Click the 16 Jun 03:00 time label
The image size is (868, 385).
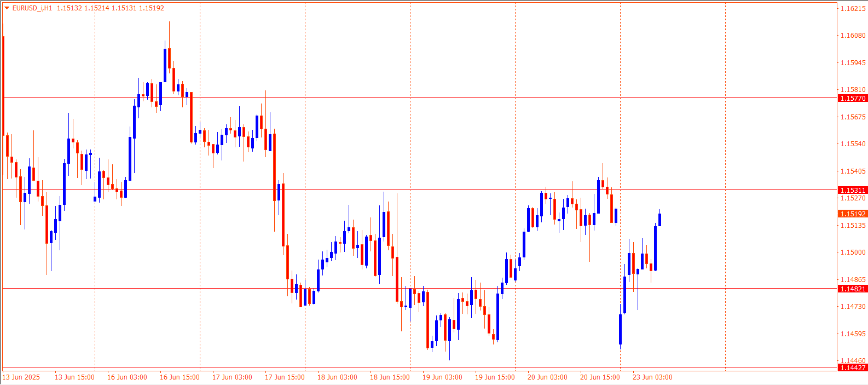pos(127,377)
